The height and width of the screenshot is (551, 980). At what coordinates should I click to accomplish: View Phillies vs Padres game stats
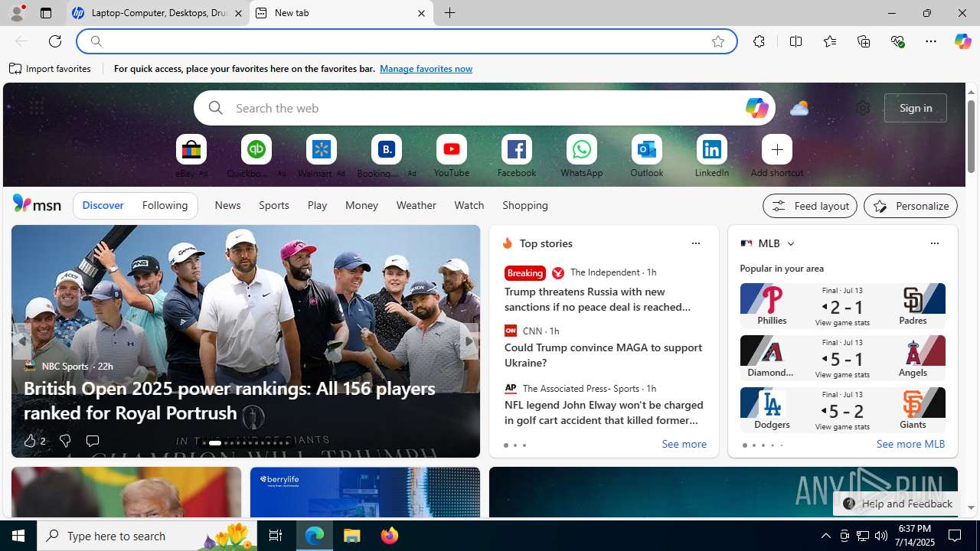click(842, 323)
